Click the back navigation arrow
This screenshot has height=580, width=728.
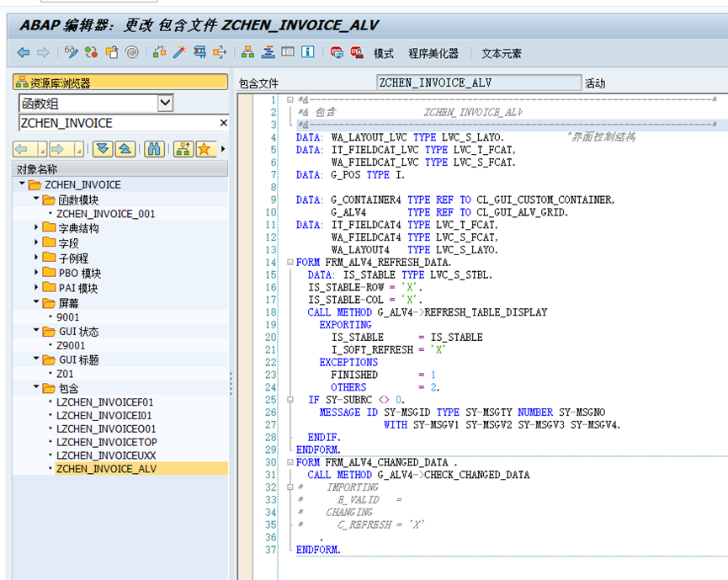[24, 52]
